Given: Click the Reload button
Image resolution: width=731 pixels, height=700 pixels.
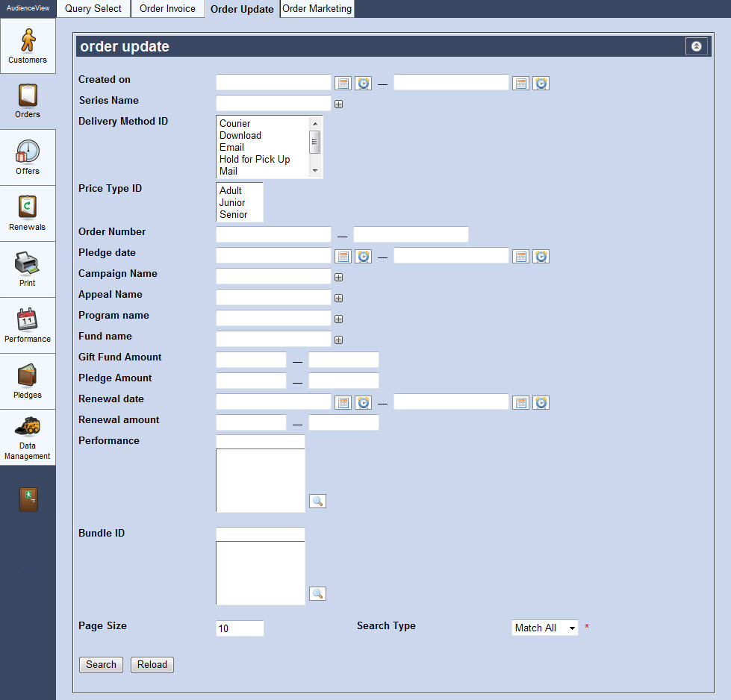Looking at the screenshot, I should (152, 665).
